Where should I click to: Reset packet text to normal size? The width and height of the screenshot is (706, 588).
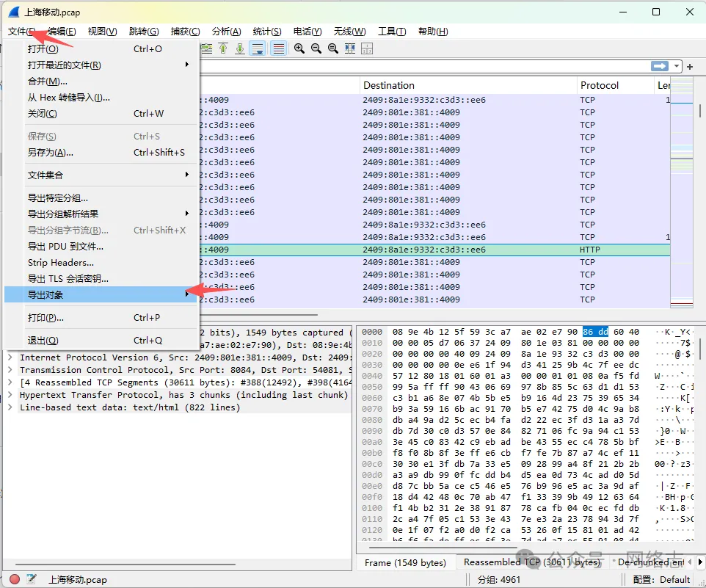click(x=333, y=48)
